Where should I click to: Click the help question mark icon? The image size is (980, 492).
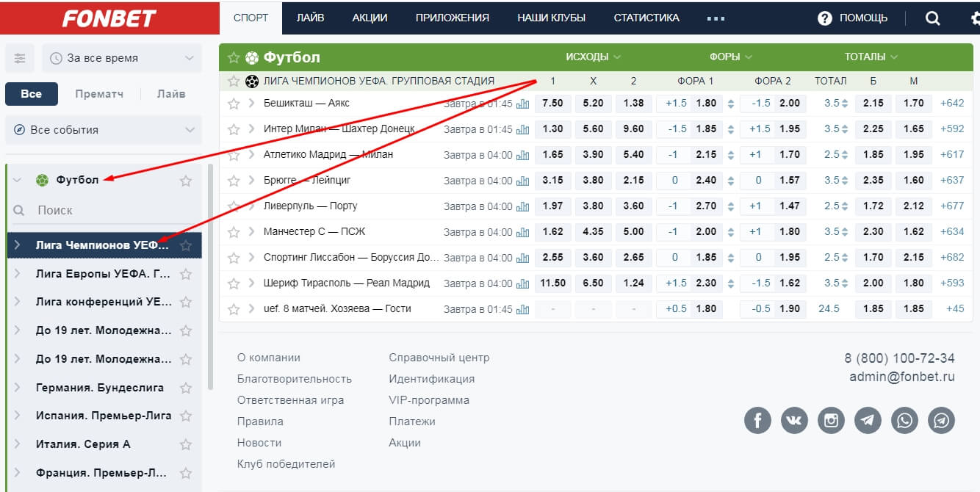(x=825, y=18)
